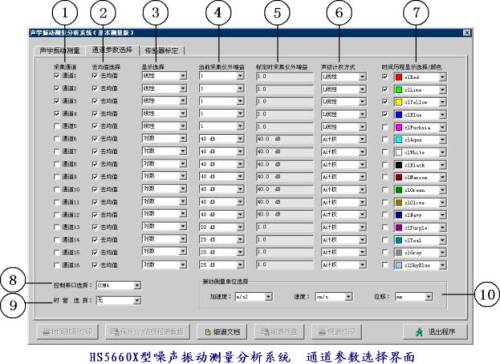
Task: Uncheck 去均值 checkbox for channel 2
Action: pyautogui.click(x=95, y=88)
